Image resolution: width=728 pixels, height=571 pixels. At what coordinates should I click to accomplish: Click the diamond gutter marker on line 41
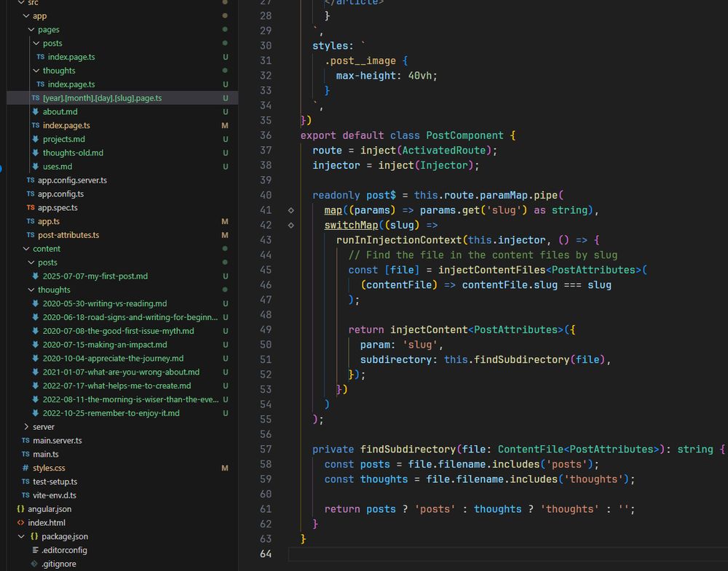coord(290,211)
